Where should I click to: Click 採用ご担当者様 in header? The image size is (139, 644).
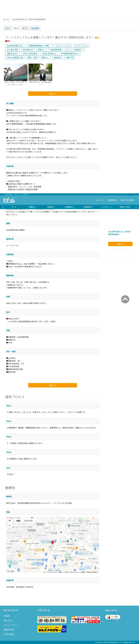pyautogui.click(x=127, y=200)
